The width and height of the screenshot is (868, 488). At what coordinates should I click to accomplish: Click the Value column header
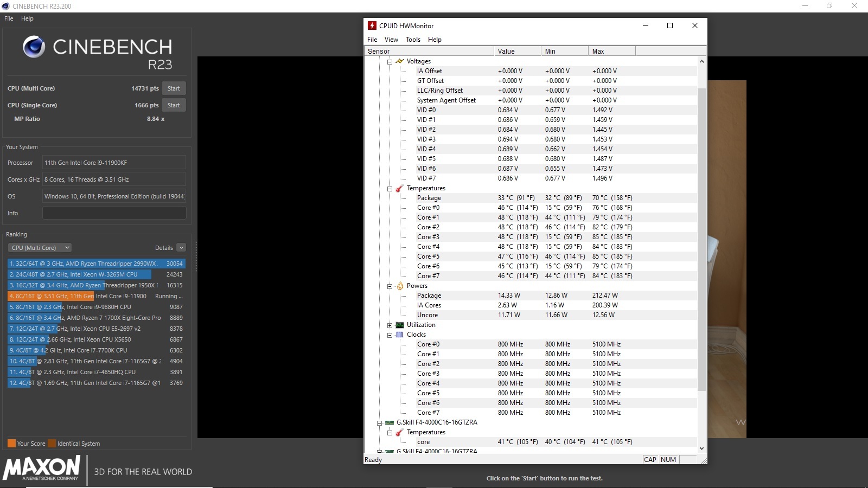[518, 51]
